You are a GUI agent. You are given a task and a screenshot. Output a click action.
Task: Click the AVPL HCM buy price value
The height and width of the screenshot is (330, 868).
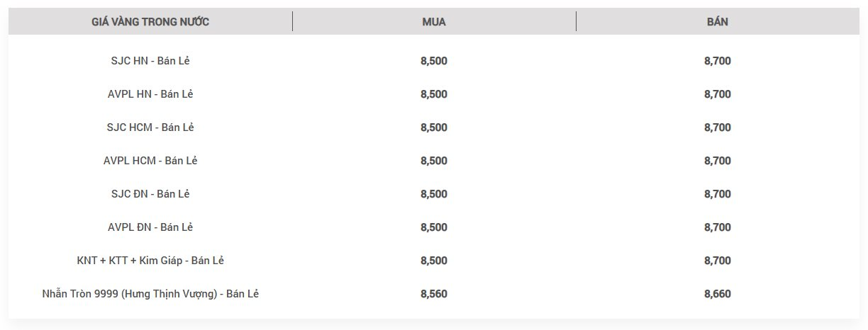[434, 161]
